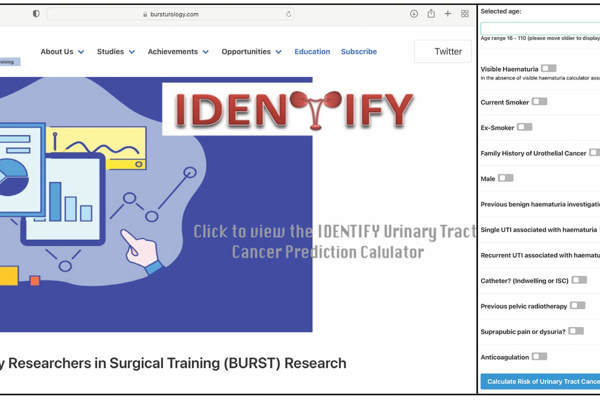Viewport: 600px width, 400px height.
Task: Toggle the Ex-Smoker switch
Action: point(524,127)
